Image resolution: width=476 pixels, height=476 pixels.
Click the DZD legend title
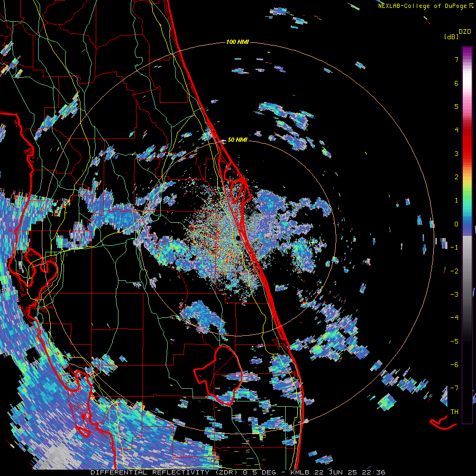tap(465, 32)
